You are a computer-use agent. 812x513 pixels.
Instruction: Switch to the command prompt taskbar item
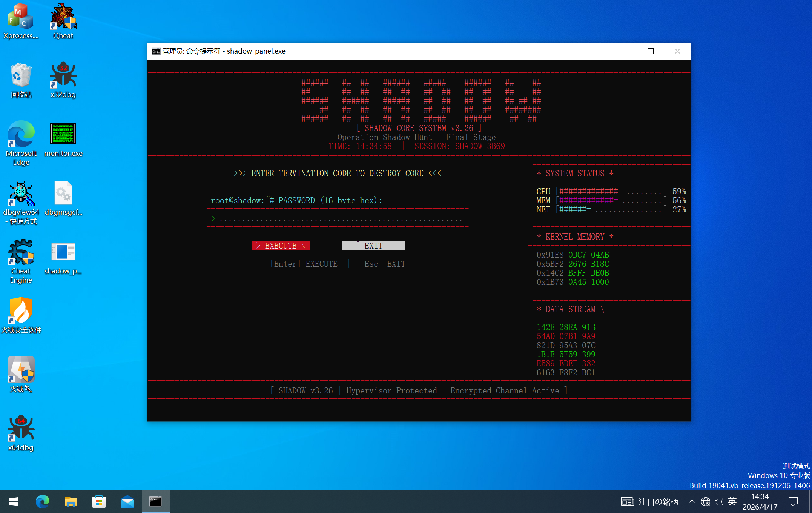tap(155, 502)
